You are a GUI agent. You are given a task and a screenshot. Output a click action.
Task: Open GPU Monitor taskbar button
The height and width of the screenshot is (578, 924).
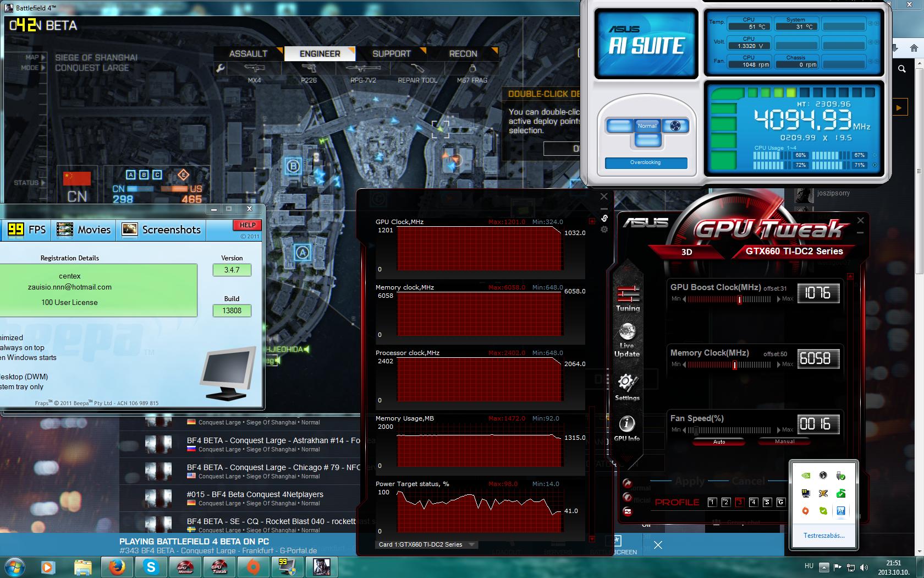184,567
